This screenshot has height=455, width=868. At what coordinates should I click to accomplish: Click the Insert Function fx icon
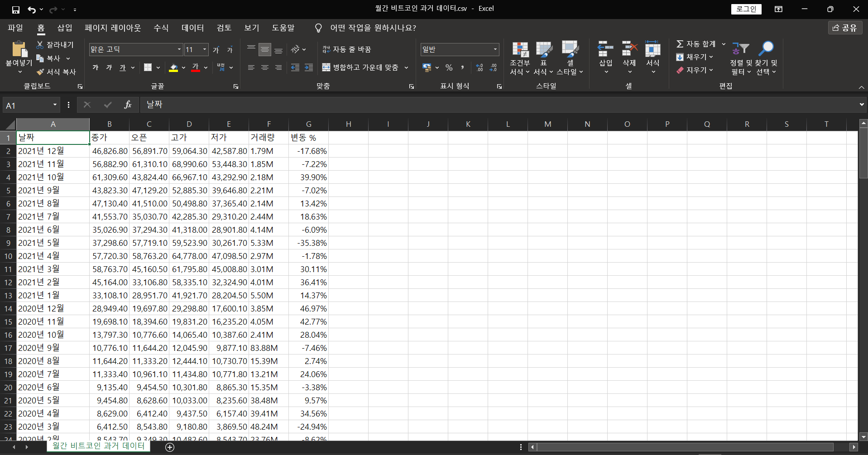128,105
